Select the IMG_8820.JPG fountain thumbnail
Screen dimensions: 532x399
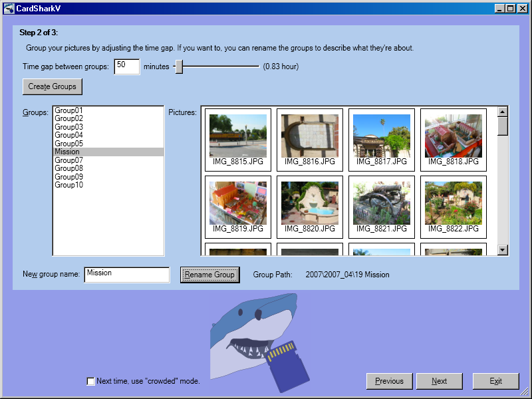tap(310, 207)
